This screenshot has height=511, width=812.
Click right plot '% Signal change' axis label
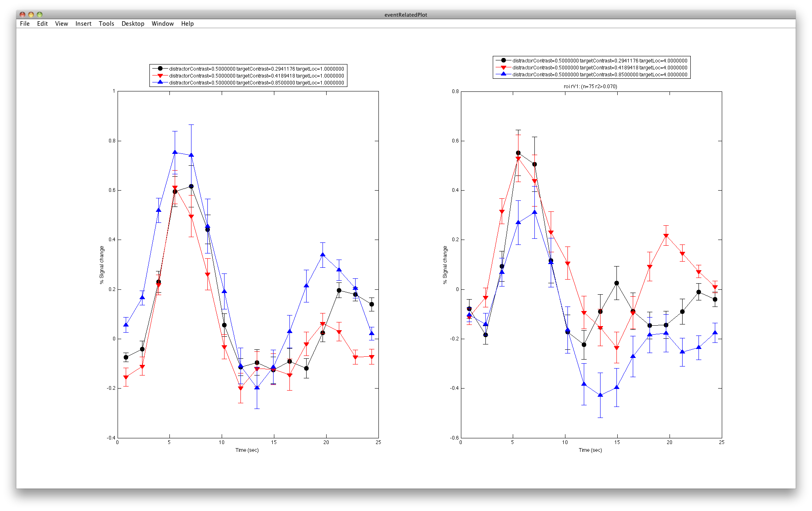coord(445,265)
